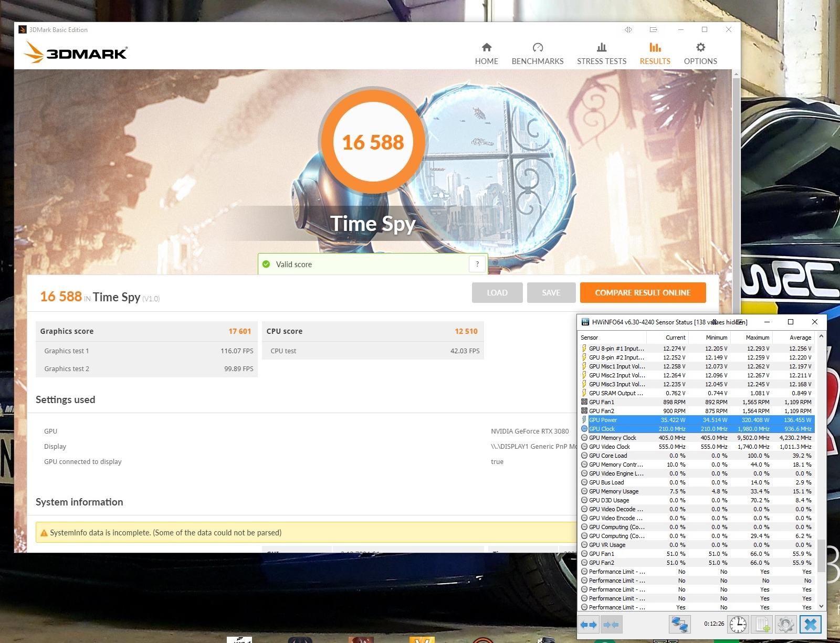Select the GPU Memory Clock row label
This screenshot has height=643, width=840.
point(612,438)
